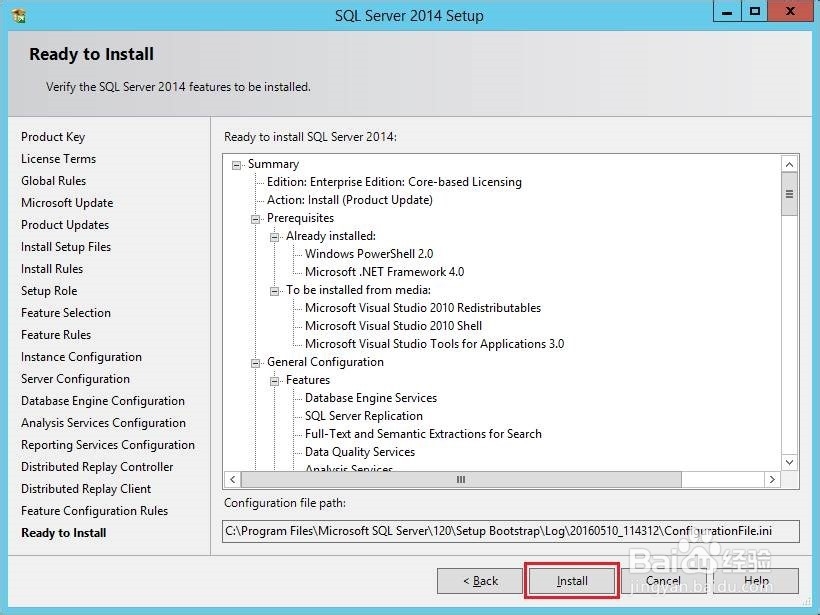Select Microsoft Visual Studio 2010 Shell row
The image size is (820, 615).
tap(393, 326)
